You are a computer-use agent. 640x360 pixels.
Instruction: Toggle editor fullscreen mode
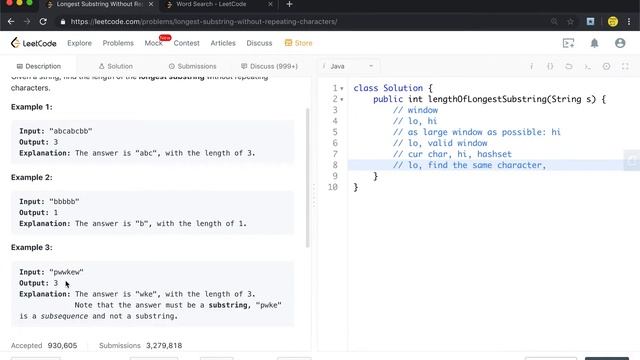[625, 66]
